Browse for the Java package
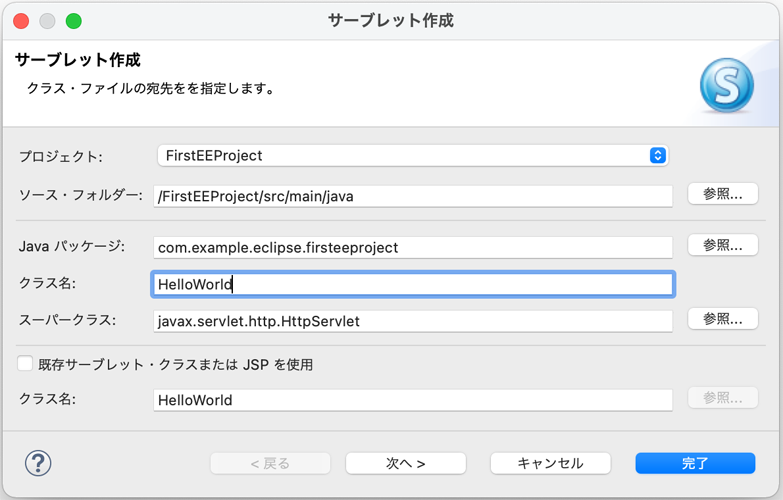The image size is (783, 500). [x=723, y=245]
